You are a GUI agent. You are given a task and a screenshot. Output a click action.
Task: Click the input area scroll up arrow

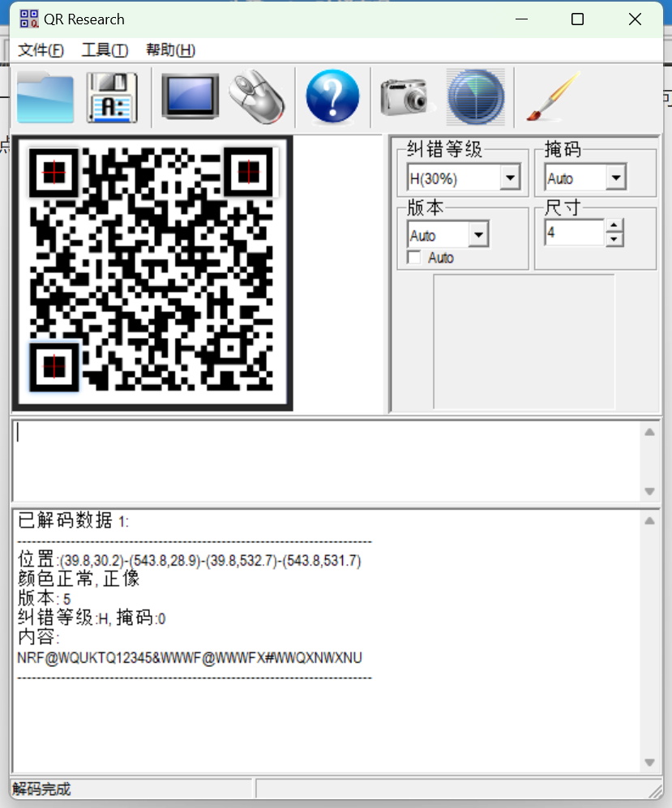click(x=649, y=432)
